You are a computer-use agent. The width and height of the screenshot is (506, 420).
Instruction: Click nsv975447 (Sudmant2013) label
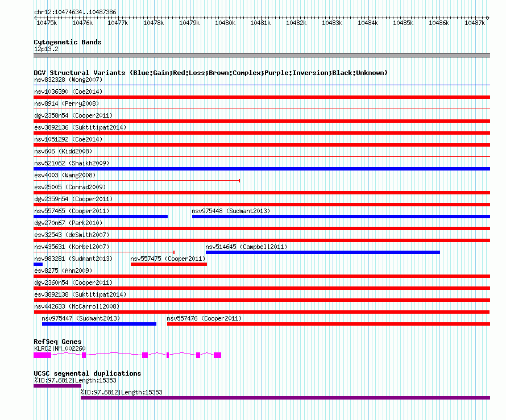pos(81,318)
